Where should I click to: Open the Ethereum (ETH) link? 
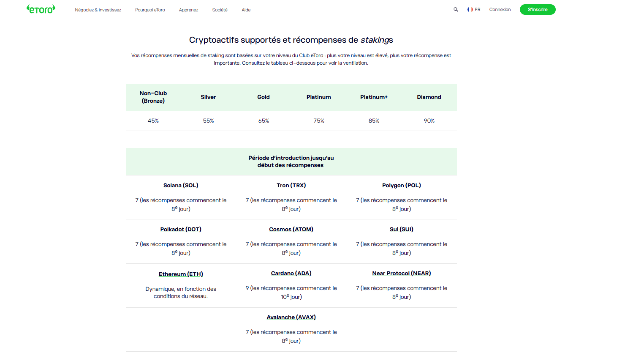pos(181,274)
